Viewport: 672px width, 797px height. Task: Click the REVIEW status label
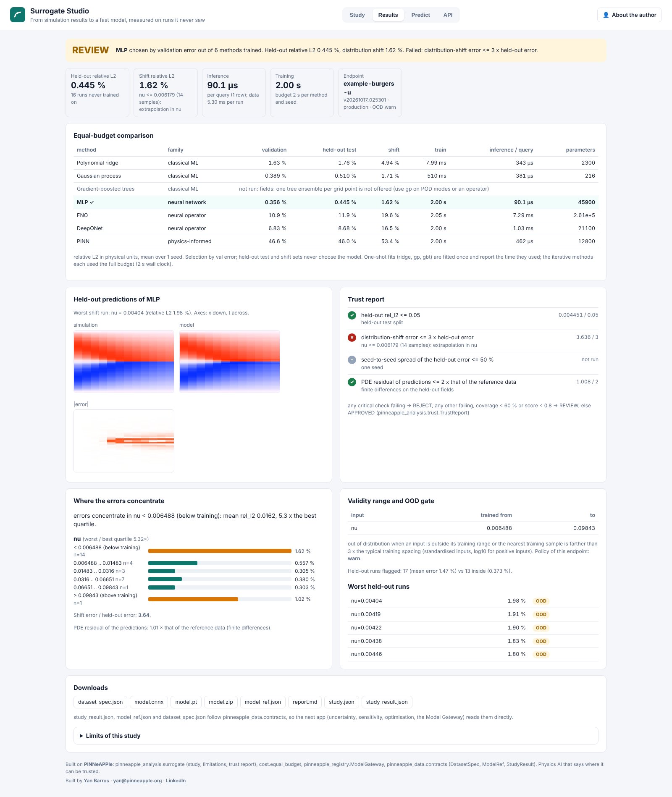click(x=90, y=50)
